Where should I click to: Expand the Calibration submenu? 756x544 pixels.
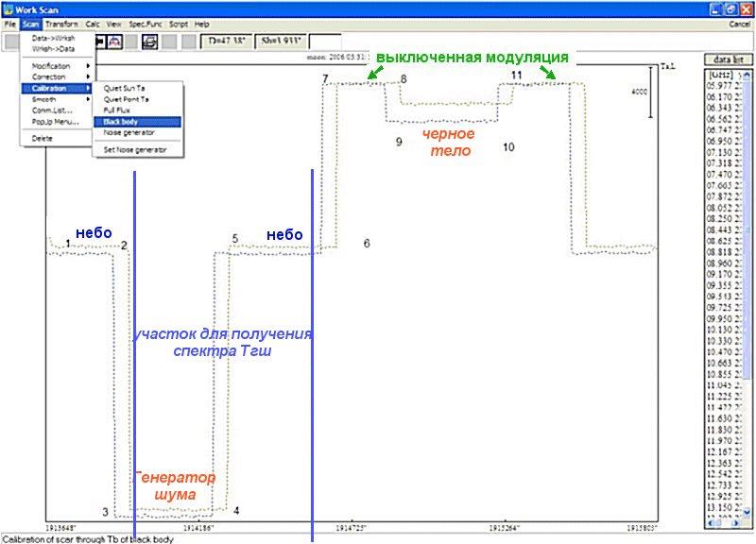(x=57, y=88)
